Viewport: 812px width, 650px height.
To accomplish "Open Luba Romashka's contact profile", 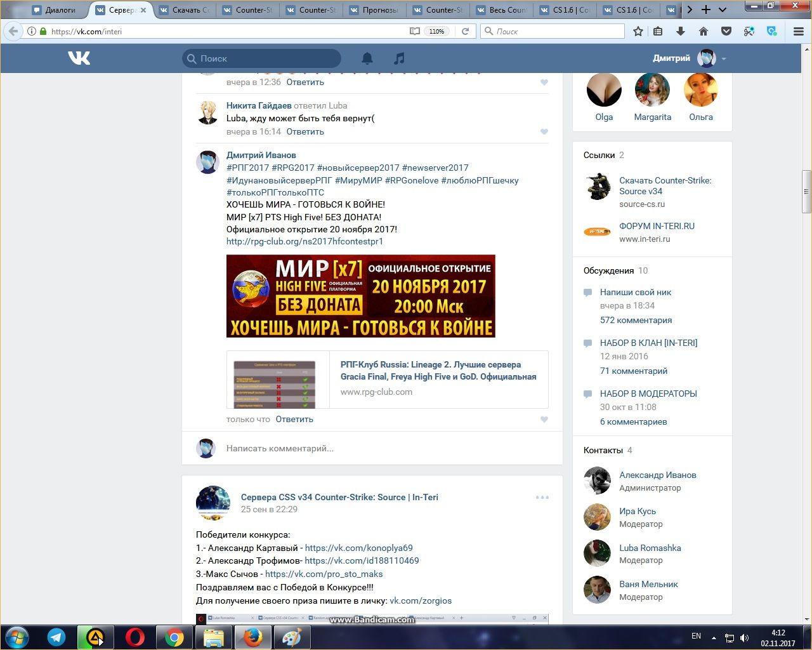I will 650,548.
